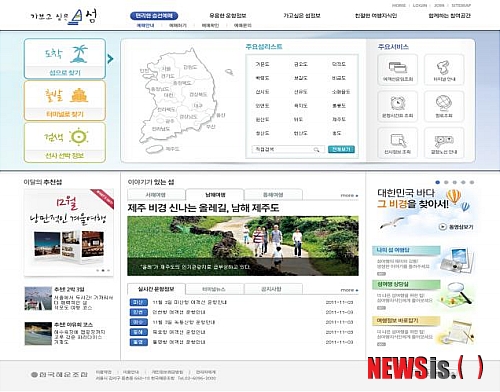
Task: Play the 동영상보기 video link
Action: click(x=456, y=227)
